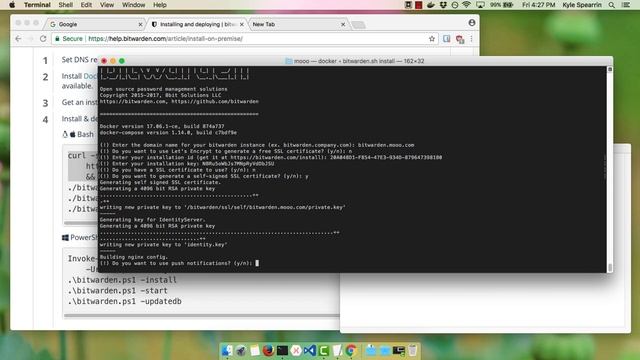Click the .\bitwarden.ps1 -install line
This screenshot has width=640, height=360.
(122, 280)
